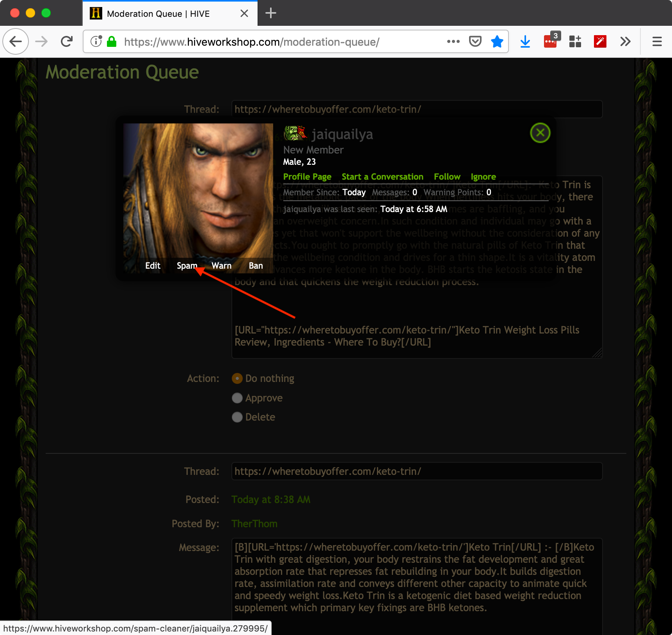Open the Today at 8:38 AM link
672x635 pixels.
[x=271, y=499]
